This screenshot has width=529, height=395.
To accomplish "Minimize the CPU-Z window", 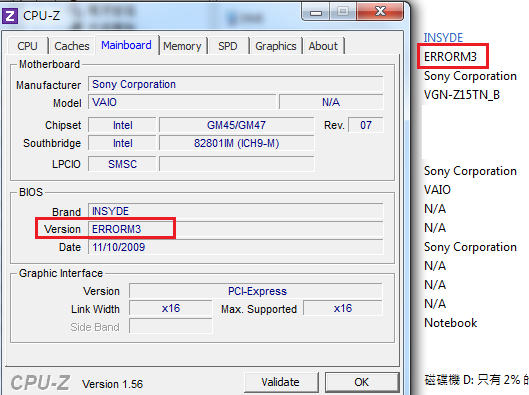I will (316, 12).
